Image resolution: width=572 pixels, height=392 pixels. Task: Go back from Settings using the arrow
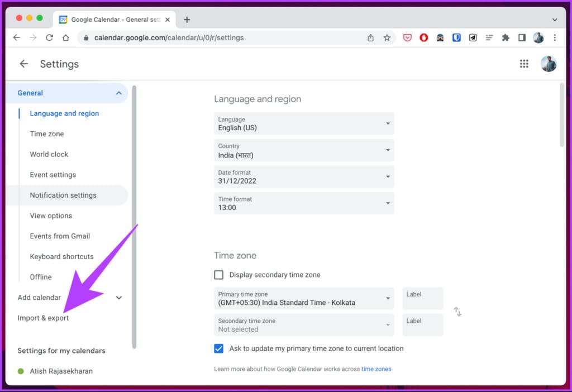coord(23,64)
